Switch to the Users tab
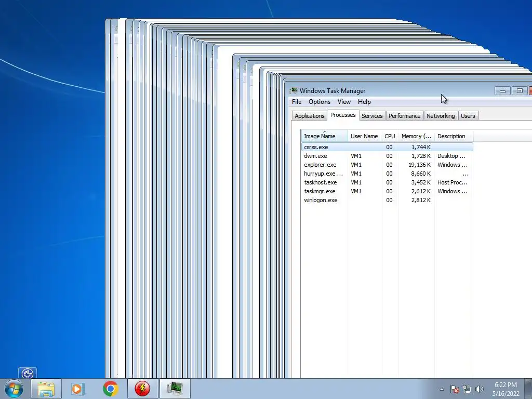Screen dimensions: 532x399 [468, 116]
